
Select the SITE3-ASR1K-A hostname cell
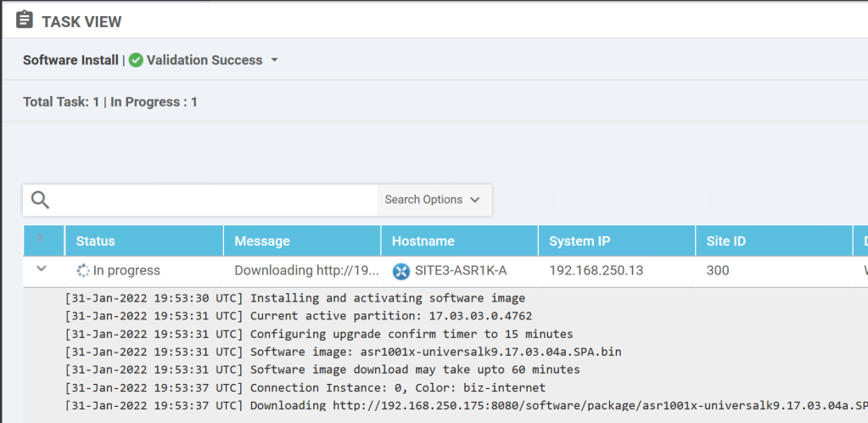(x=460, y=271)
